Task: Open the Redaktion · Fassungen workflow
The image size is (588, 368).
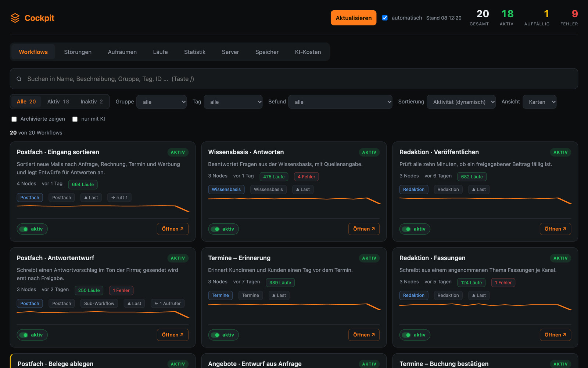Action: (555, 335)
